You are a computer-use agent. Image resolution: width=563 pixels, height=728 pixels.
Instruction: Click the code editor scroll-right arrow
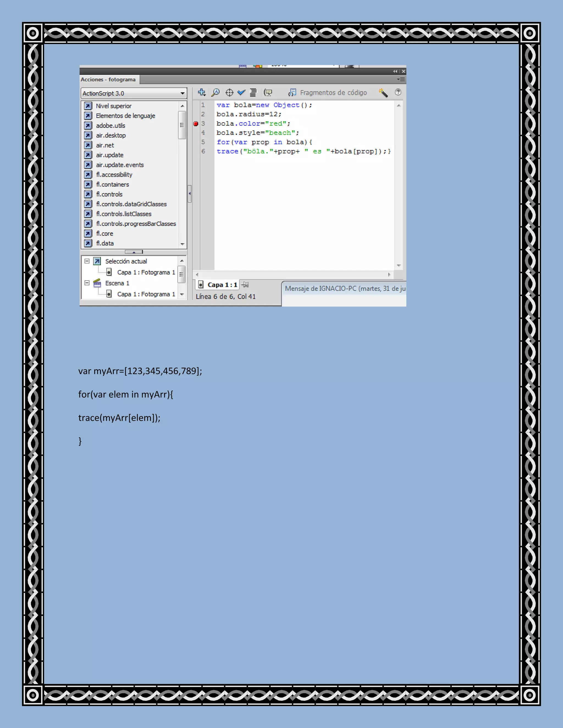coord(389,275)
